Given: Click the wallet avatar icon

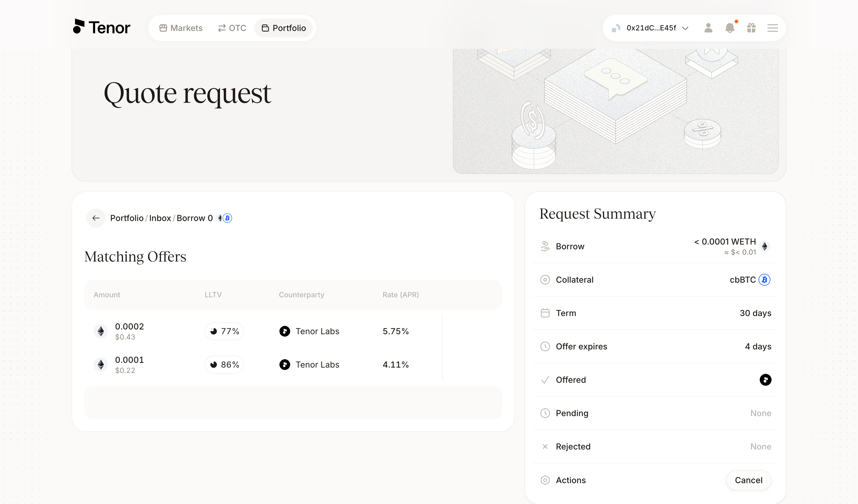Looking at the screenshot, I should click(616, 28).
